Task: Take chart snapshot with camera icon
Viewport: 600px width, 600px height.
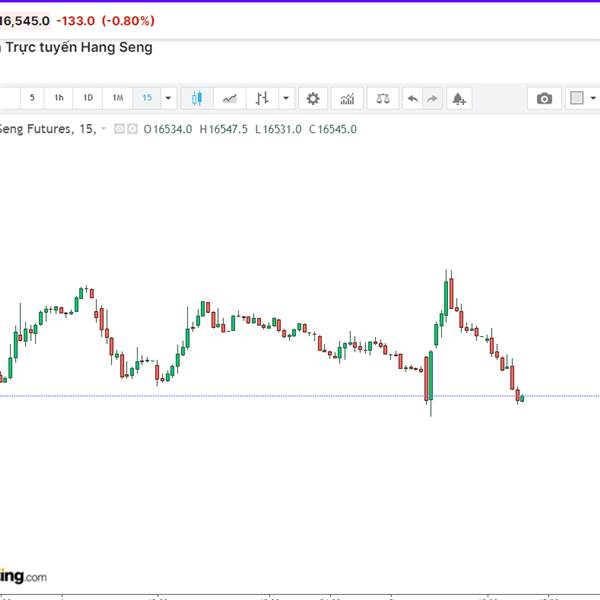Action: 544,98
